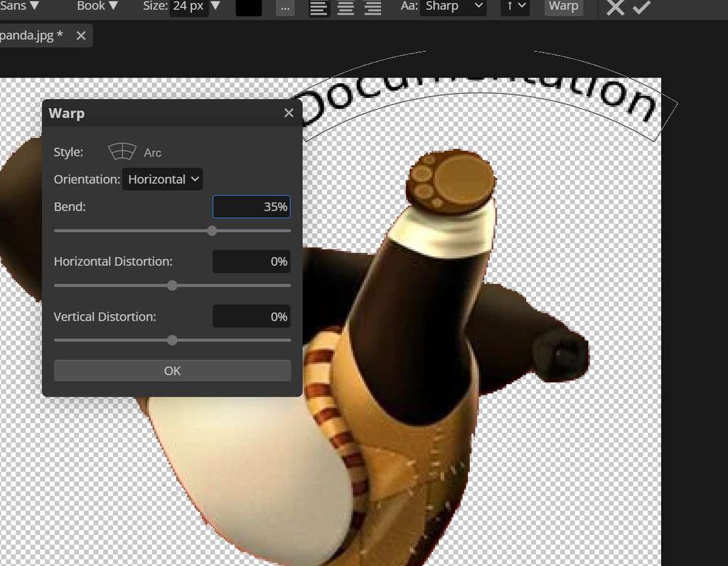
Task: Close the panda.jpg tab
Action: click(81, 36)
